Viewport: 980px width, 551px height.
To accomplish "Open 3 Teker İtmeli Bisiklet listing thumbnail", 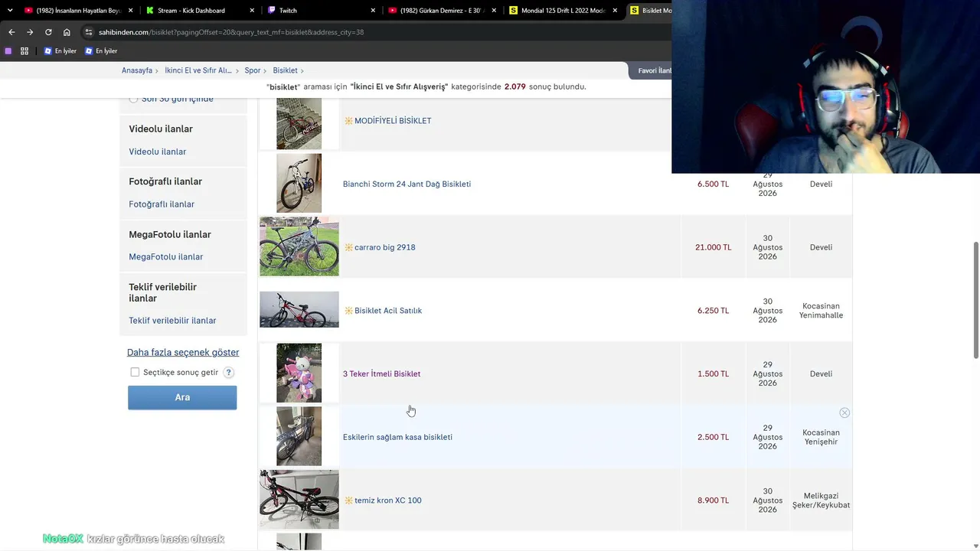I will 299,373.
